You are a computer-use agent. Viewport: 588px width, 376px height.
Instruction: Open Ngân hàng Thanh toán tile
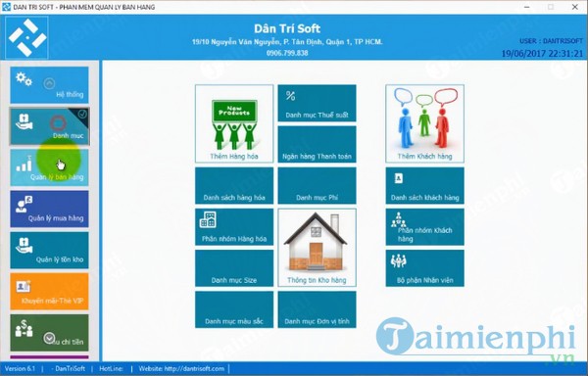click(317, 144)
